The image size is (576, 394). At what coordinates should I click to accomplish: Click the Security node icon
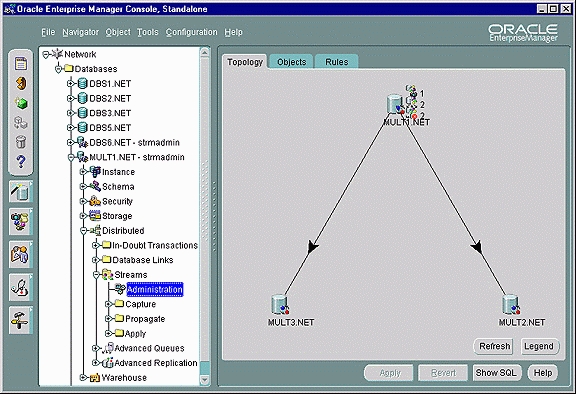[95, 201]
